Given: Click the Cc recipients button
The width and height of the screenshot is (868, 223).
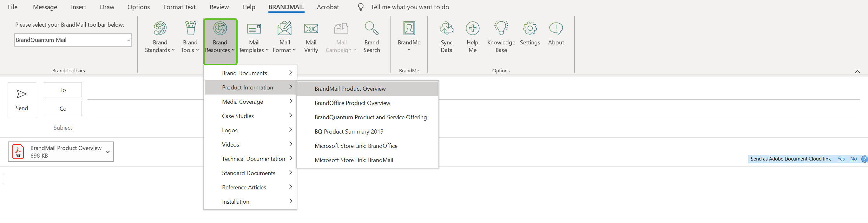Looking at the screenshot, I should (63, 109).
